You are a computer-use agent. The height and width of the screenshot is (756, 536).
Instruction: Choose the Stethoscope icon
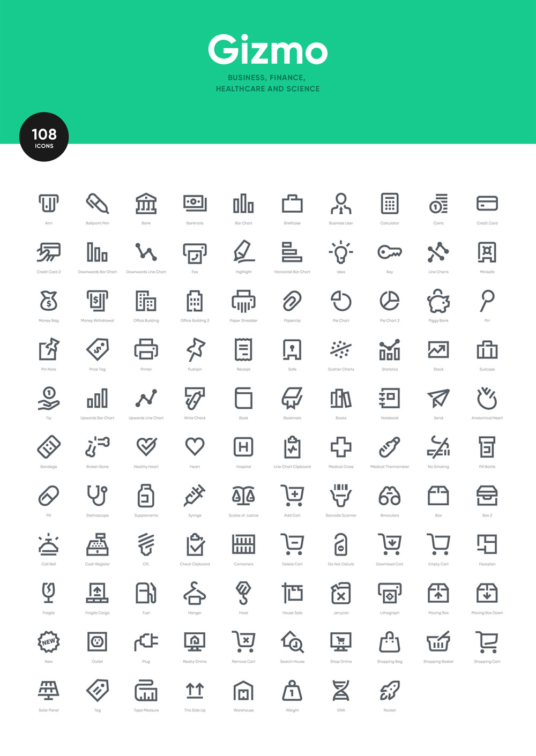(97, 496)
